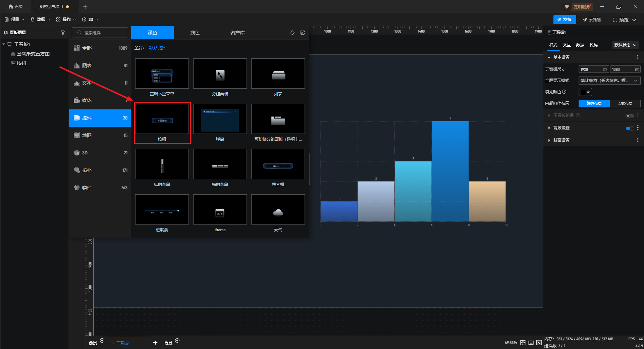The width and height of the screenshot is (644, 349).
Task: Click the 云托管 button
Action: [x=592, y=20]
